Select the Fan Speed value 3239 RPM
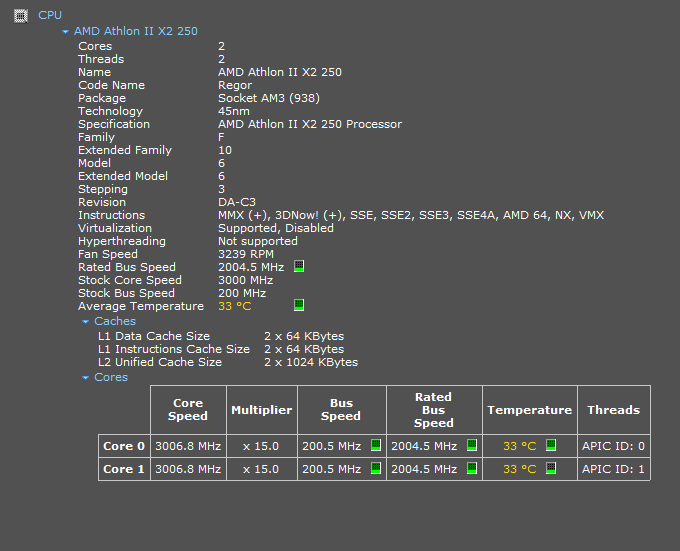Screen dimensions: 680x551 coord(246,254)
